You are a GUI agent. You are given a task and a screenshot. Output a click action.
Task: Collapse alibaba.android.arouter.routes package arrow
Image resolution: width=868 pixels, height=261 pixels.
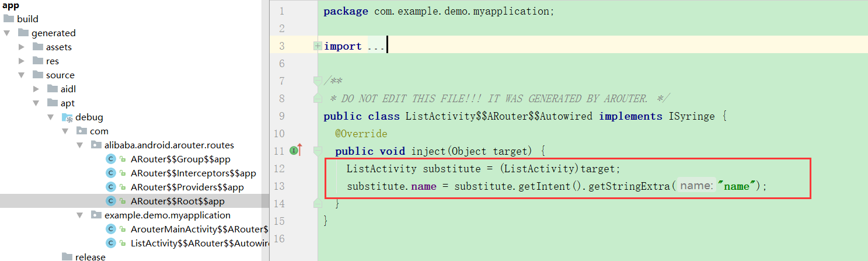click(80, 145)
